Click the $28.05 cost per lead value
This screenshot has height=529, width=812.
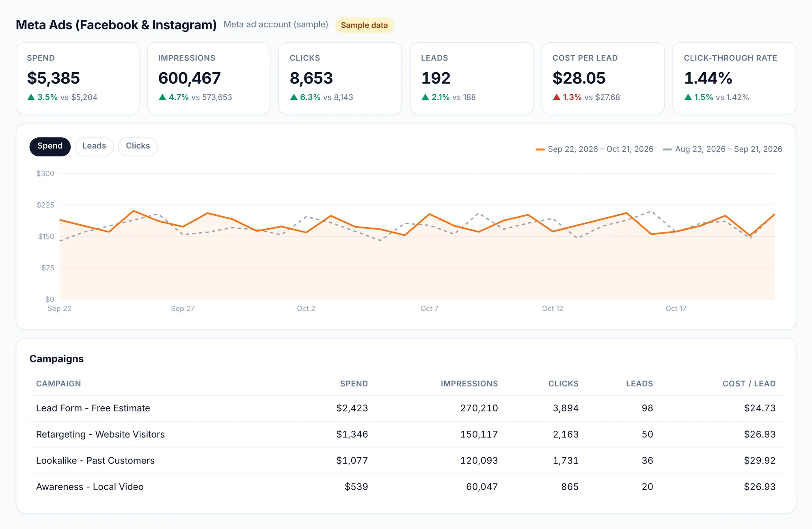pos(579,78)
